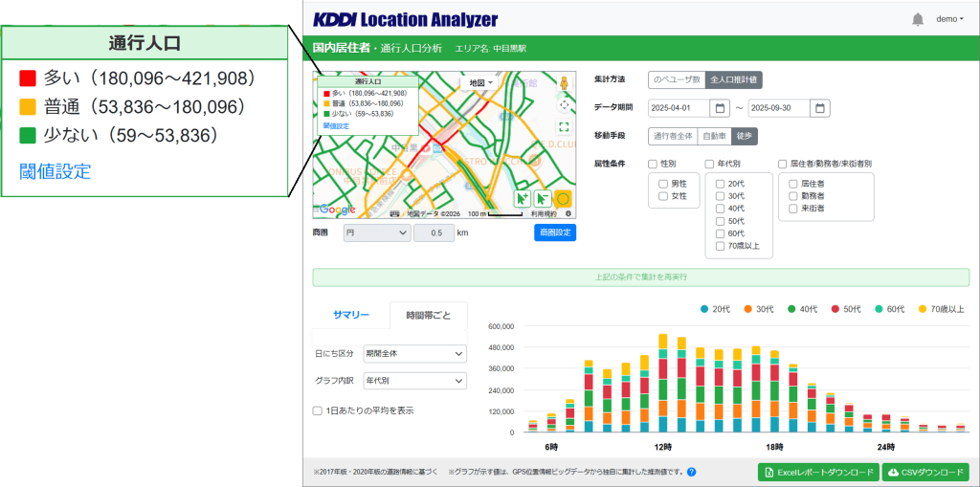Viewport: 980px width, 487px height.
Task: Click the start date field 2025-04-01
Action: pyautogui.click(x=679, y=107)
